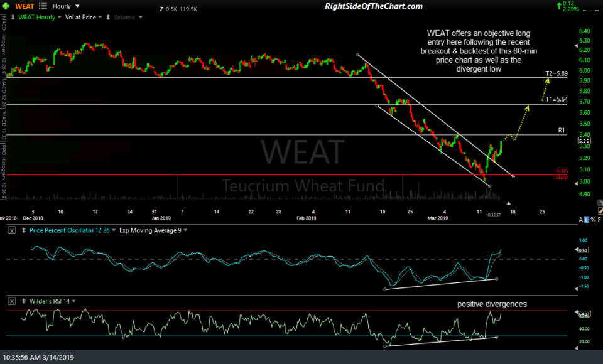Toggle the L log scale option near the right axis
Image resolution: width=603 pixels, height=364 pixels.
point(587,220)
